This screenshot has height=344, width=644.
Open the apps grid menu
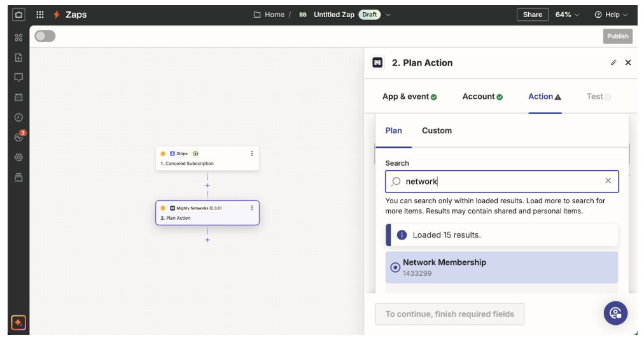click(40, 15)
